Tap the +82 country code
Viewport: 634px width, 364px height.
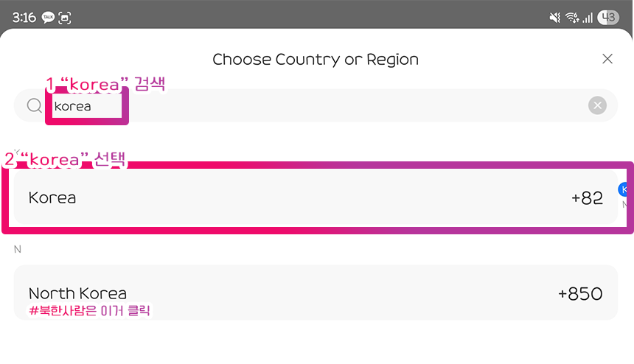coord(587,197)
